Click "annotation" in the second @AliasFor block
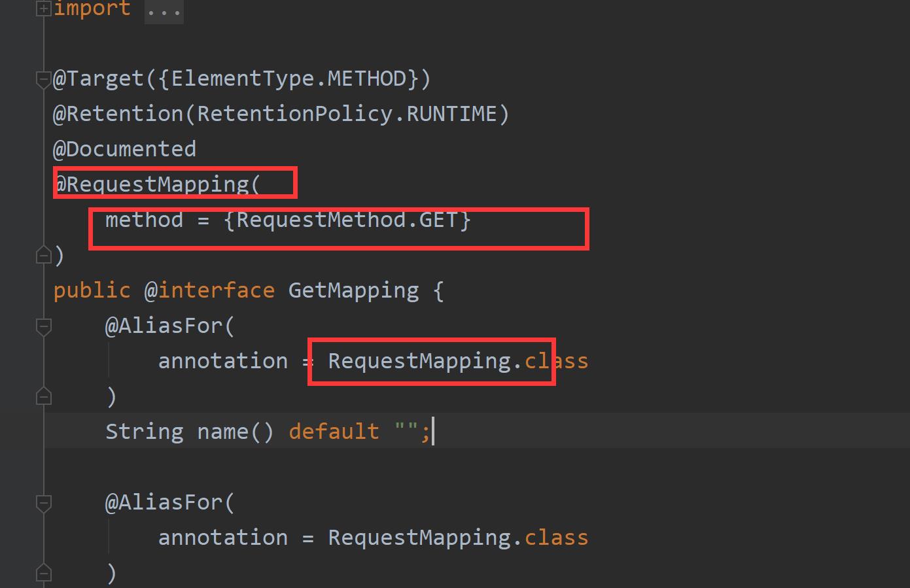910x588 pixels. (x=223, y=538)
